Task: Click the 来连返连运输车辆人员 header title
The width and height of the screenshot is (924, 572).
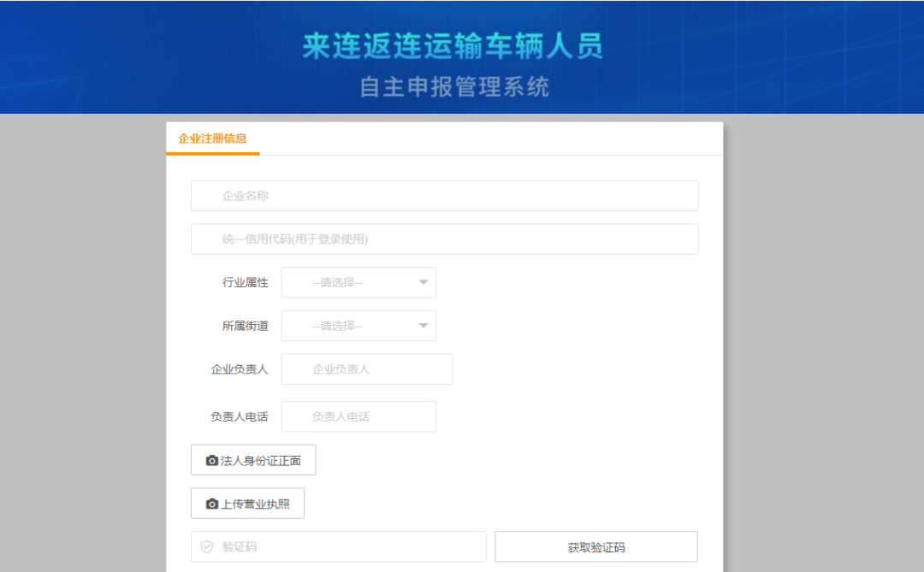Action: point(453,46)
